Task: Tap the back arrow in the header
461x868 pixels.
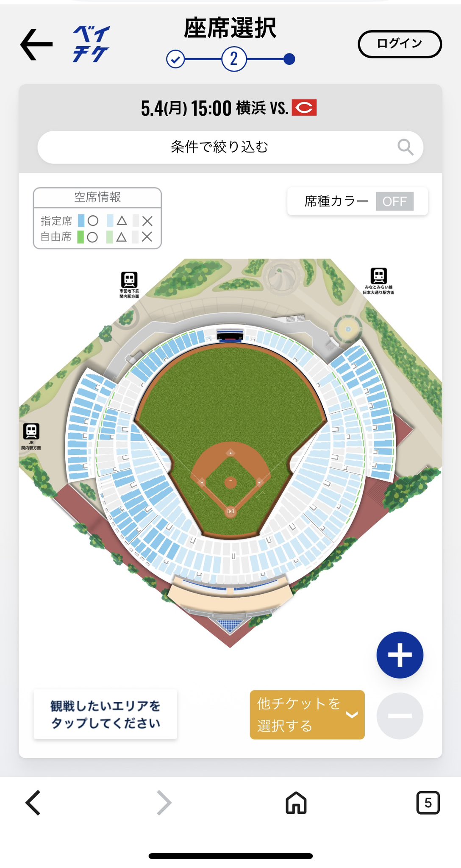Action: click(36, 45)
